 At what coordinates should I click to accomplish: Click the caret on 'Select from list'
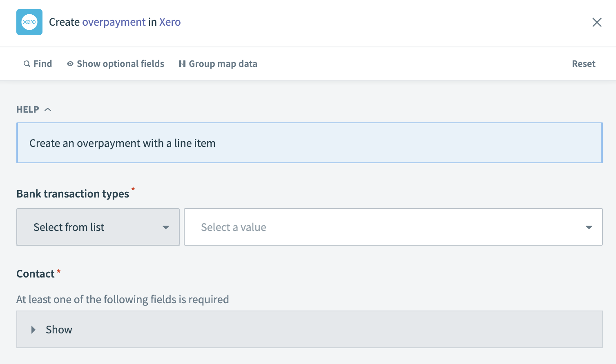[165, 227]
